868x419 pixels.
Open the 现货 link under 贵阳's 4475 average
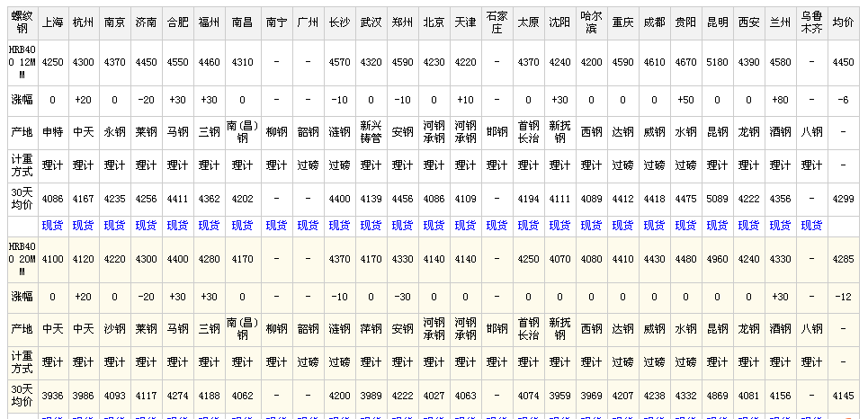tap(686, 226)
